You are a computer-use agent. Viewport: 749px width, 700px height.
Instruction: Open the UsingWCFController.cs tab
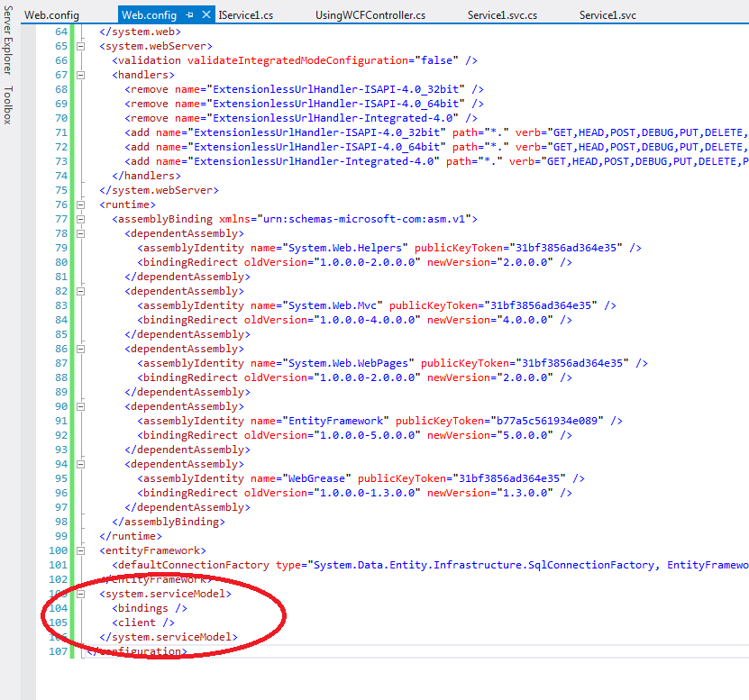(x=370, y=15)
